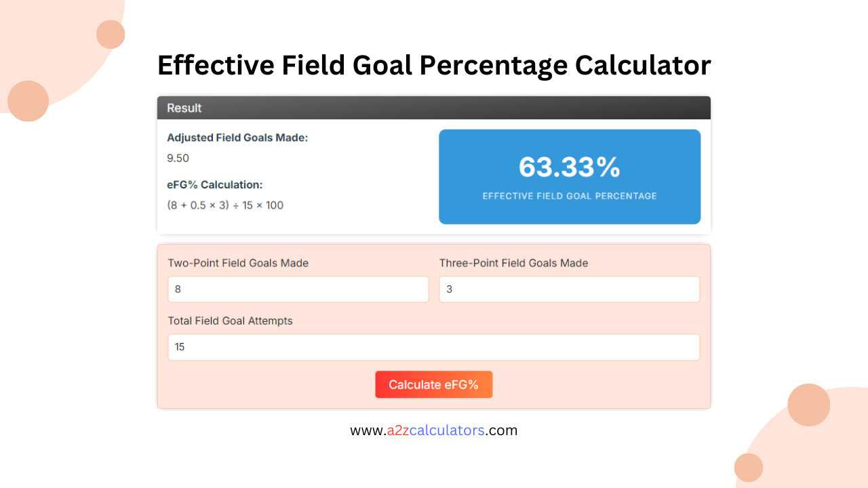Click the value 15 in the attempts field
868x488 pixels.
pos(178,347)
